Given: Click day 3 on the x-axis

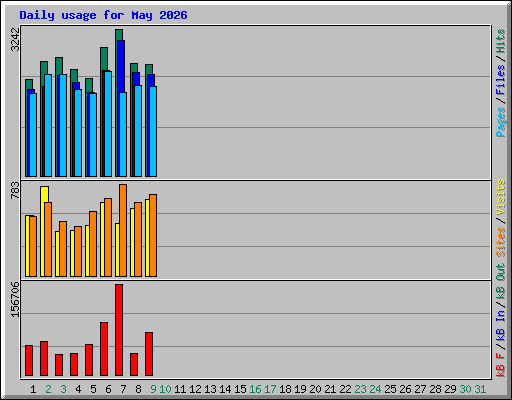Looking at the screenshot, I should pos(63,389).
